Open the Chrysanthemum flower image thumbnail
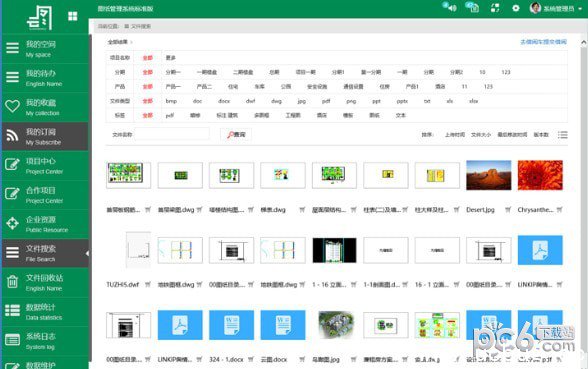Screen dimensions: 588x369 pyautogui.click(x=540, y=175)
